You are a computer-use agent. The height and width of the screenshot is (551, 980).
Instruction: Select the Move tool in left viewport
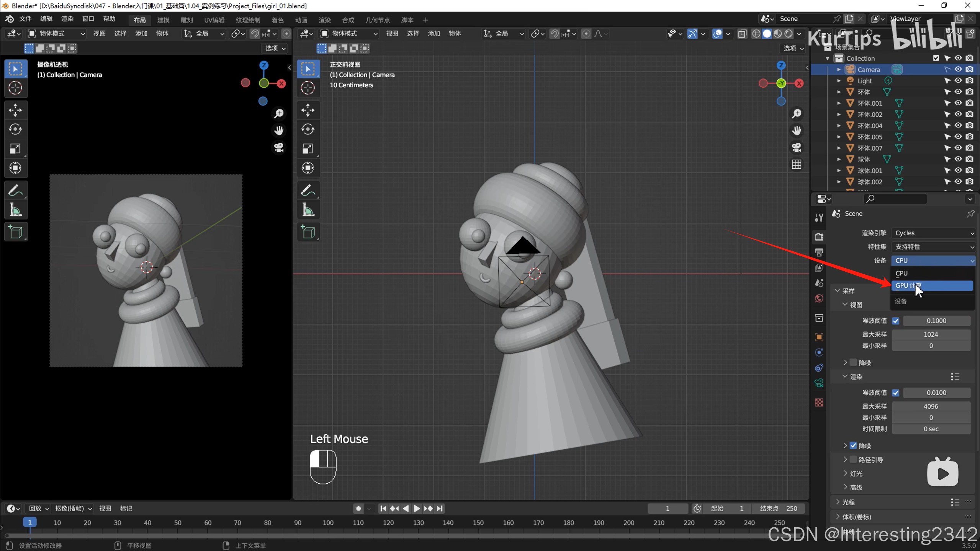pyautogui.click(x=15, y=110)
